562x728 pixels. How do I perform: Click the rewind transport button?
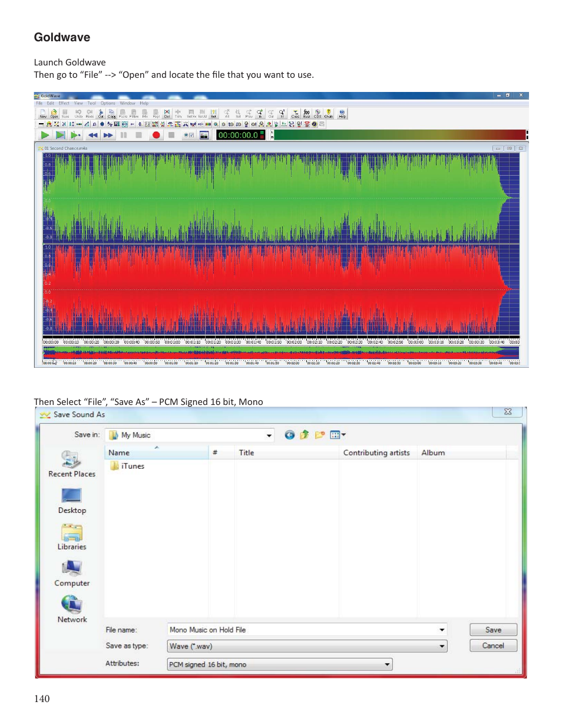click(93, 135)
